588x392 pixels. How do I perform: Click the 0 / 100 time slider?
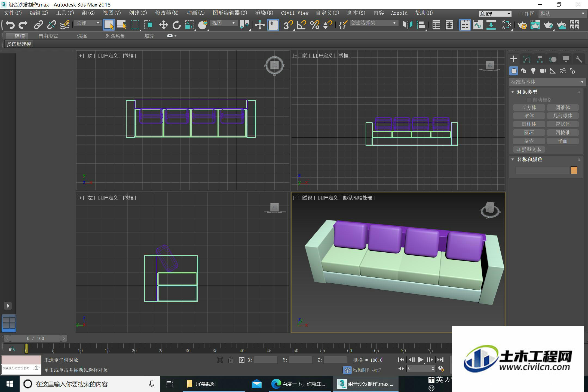click(35, 338)
